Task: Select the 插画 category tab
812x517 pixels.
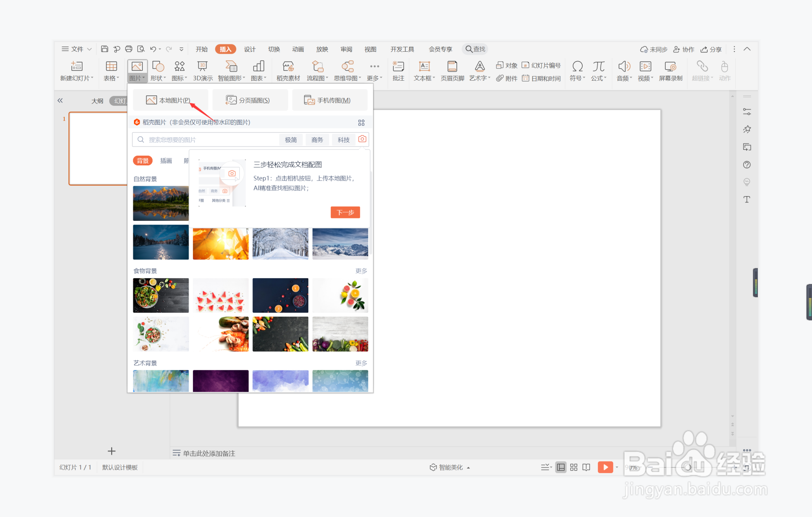Action: click(166, 161)
